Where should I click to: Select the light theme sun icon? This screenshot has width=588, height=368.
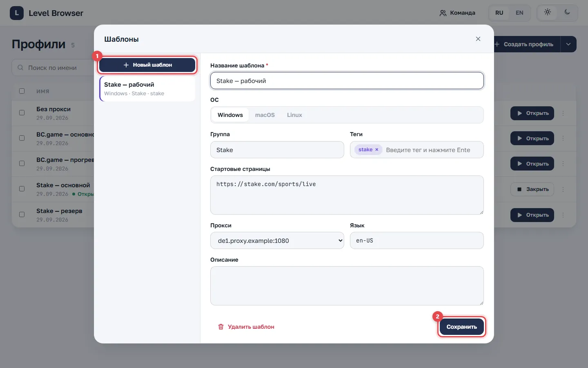point(548,12)
